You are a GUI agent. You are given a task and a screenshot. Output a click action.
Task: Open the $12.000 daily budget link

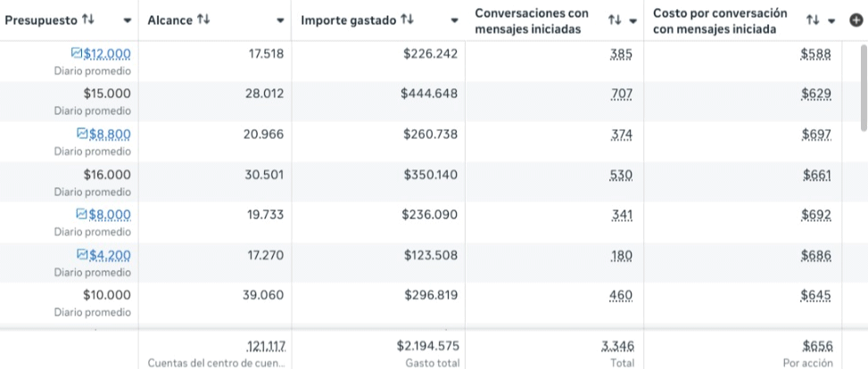(x=107, y=53)
